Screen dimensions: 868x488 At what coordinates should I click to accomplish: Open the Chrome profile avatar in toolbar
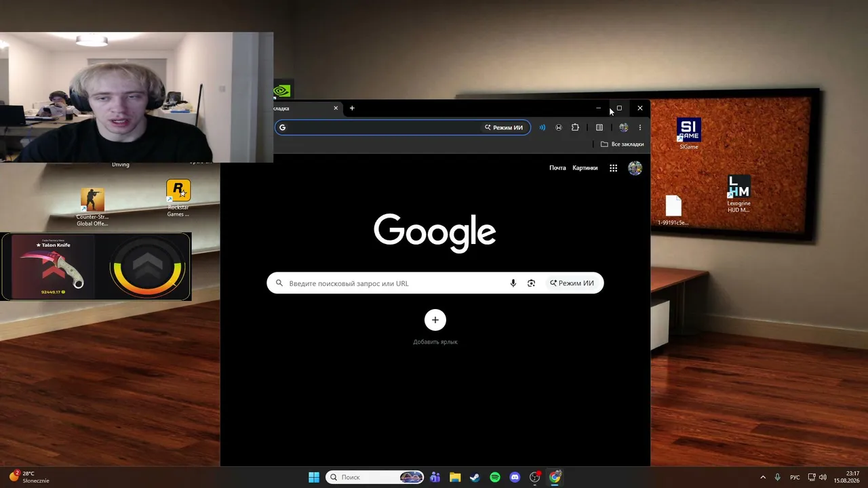click(x=623, y=127)
